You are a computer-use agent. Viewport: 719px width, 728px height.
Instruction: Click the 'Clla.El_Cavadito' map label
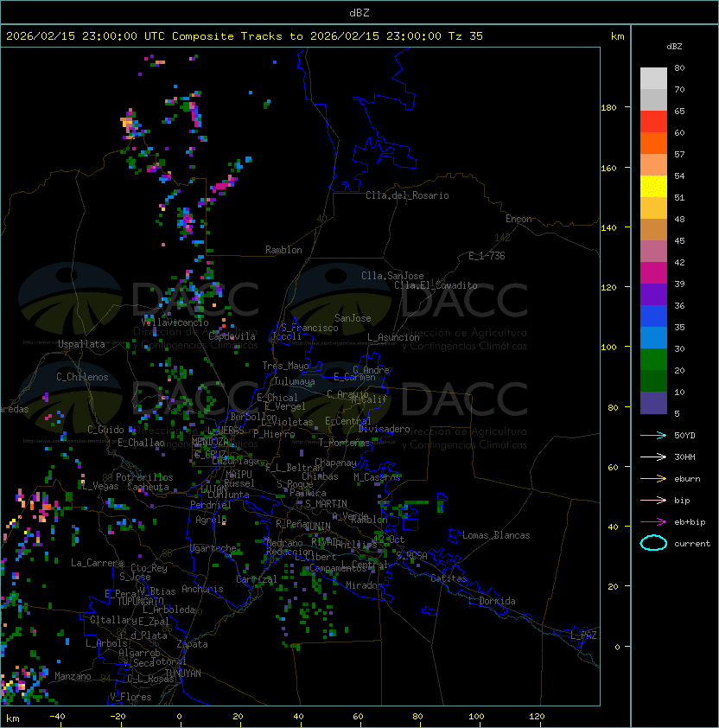[436, 285]
